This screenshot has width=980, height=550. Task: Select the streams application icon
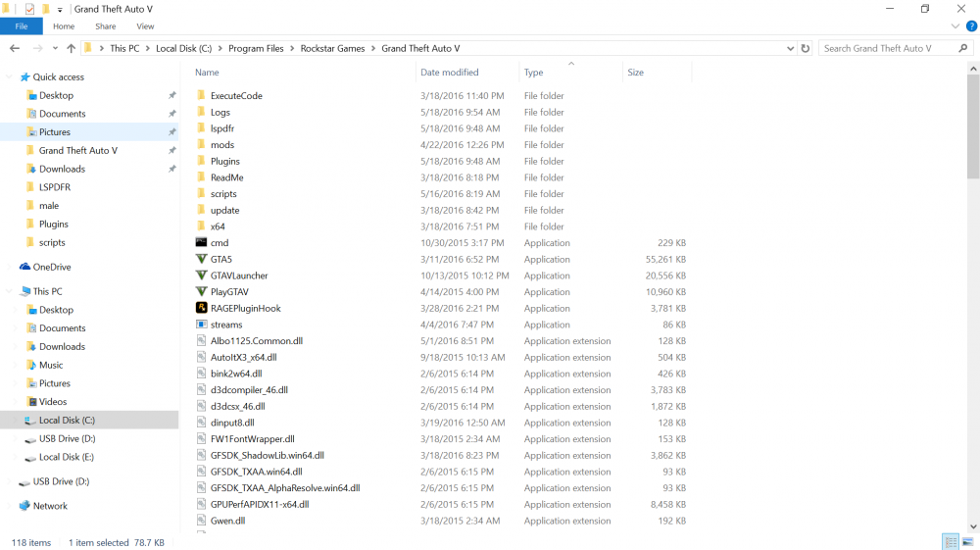point(201,325)
